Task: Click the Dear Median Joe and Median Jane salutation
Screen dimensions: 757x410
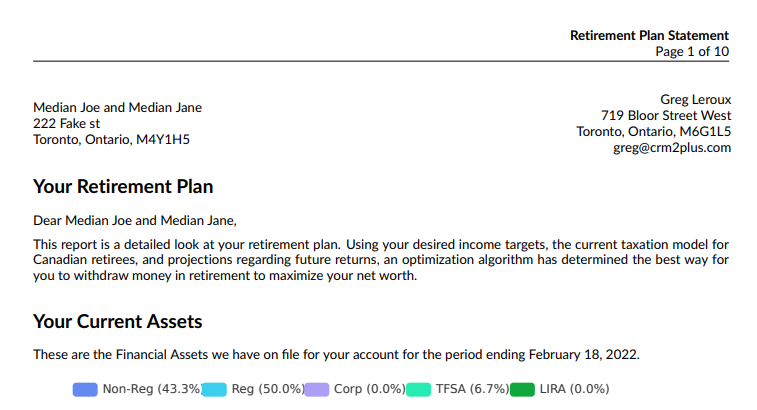Action: tap(135, 220)
